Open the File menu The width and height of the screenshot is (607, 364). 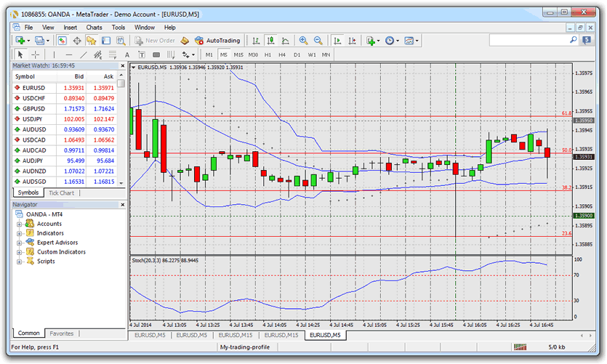[28, 28]
